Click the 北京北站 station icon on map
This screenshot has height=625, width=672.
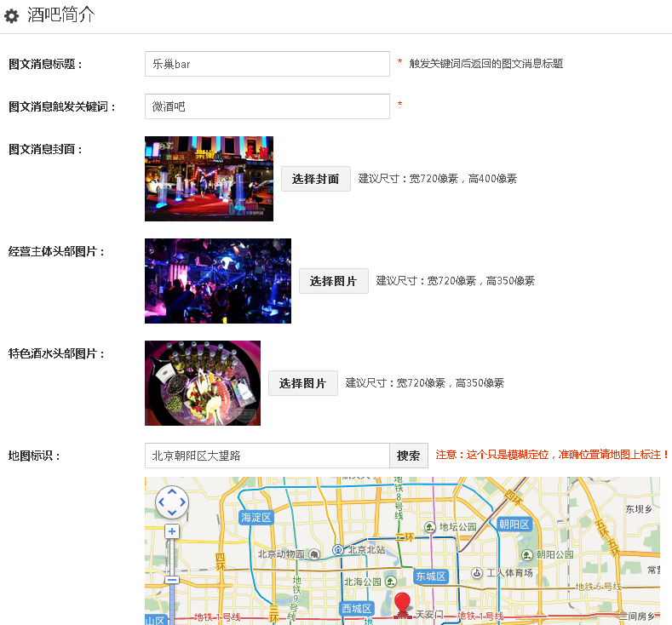[338, 550]
